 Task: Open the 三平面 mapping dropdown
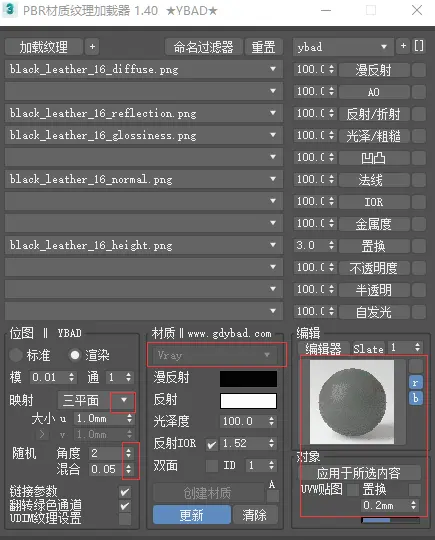(96, 400)
